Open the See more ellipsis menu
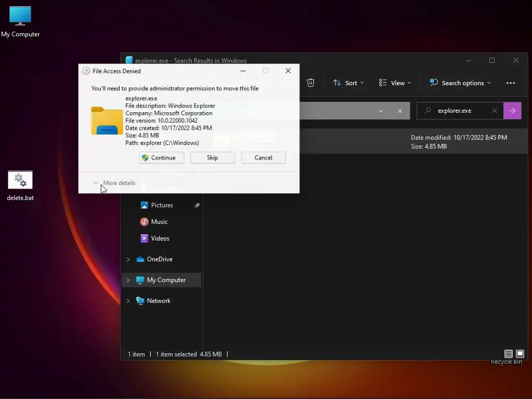532x399 pixels. pyautogui.click(x=510, y=83)
